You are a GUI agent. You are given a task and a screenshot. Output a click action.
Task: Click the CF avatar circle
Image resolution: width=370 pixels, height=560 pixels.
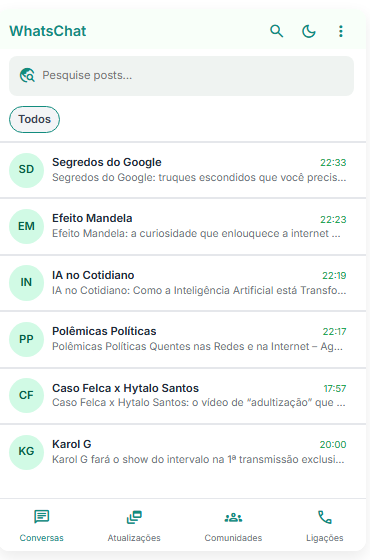pyautogui.click(x=26, y=395)
